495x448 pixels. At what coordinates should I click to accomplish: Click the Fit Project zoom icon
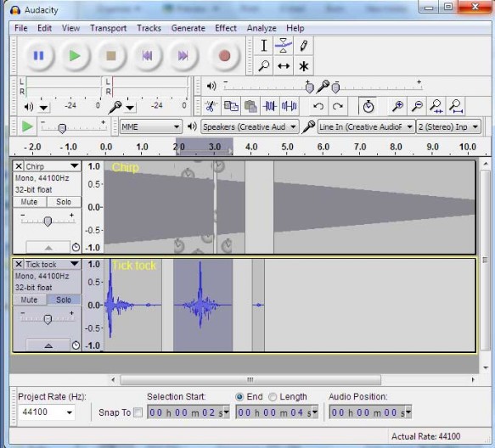tap(456, 106)
